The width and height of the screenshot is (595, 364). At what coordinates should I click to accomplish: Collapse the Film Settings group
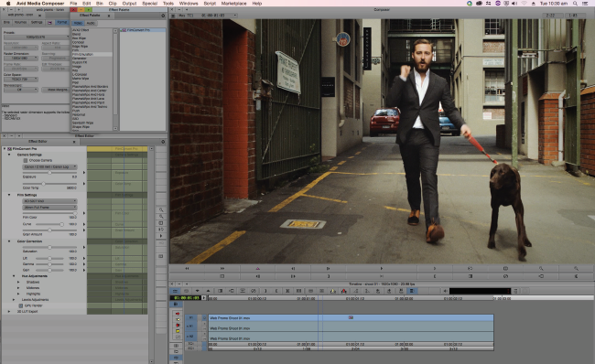click(x=9, y=195)
